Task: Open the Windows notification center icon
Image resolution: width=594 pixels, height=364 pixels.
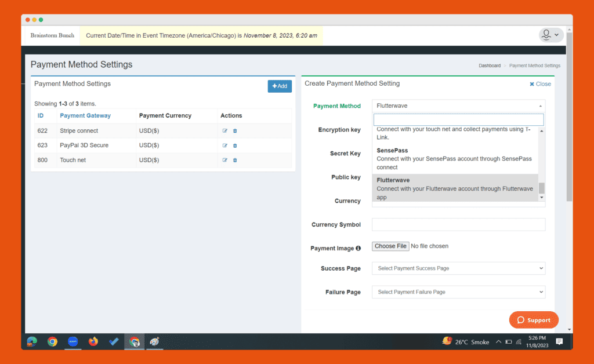Action: [559, 341]
